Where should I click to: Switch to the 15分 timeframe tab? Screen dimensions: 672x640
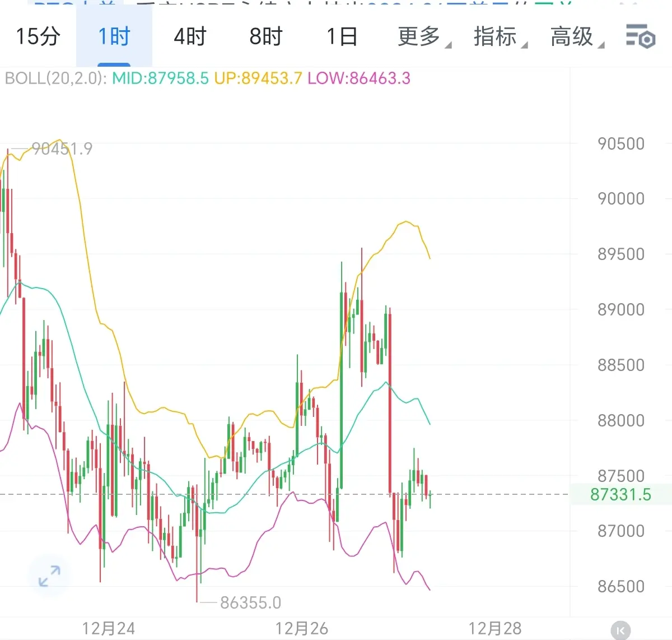tap(38, 36)
